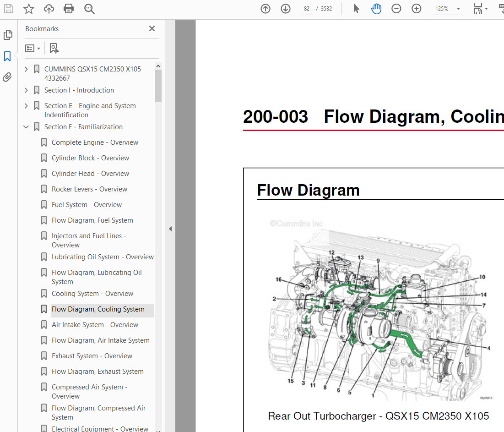This screenshot has height=432, width=504.
Task: Click bookmark icon beside Cylinder Block - Overview
Action: [44, 158]
